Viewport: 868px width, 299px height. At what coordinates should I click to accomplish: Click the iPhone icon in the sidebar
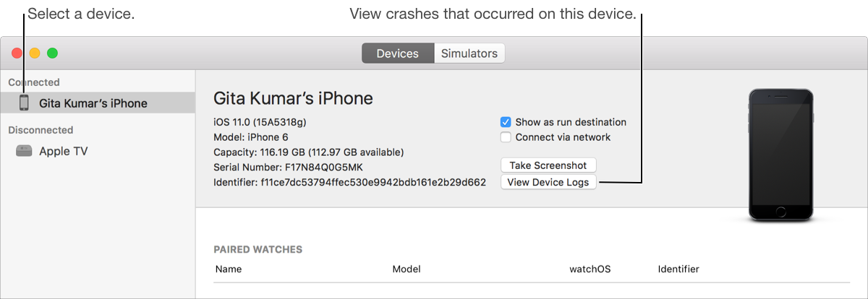point(24,103)
